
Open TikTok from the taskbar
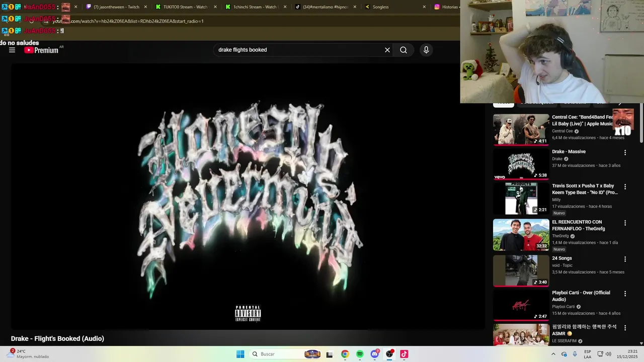[x=404, y=354]
